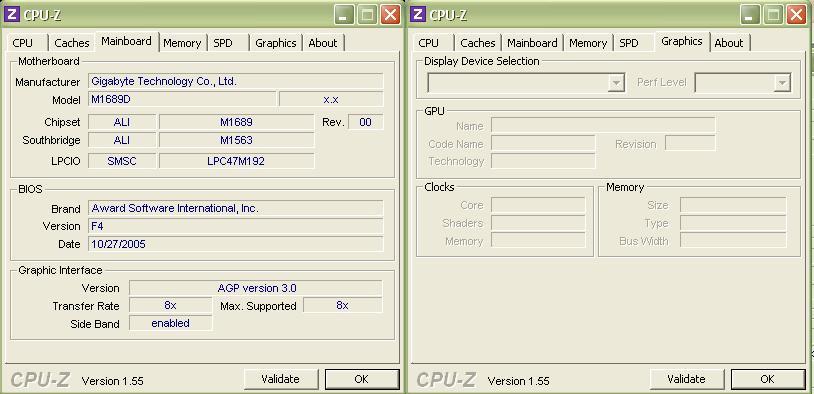Click the empty GPU Code Name field
The width and height of the screenshot is (814, 394).
pos(543,144)
